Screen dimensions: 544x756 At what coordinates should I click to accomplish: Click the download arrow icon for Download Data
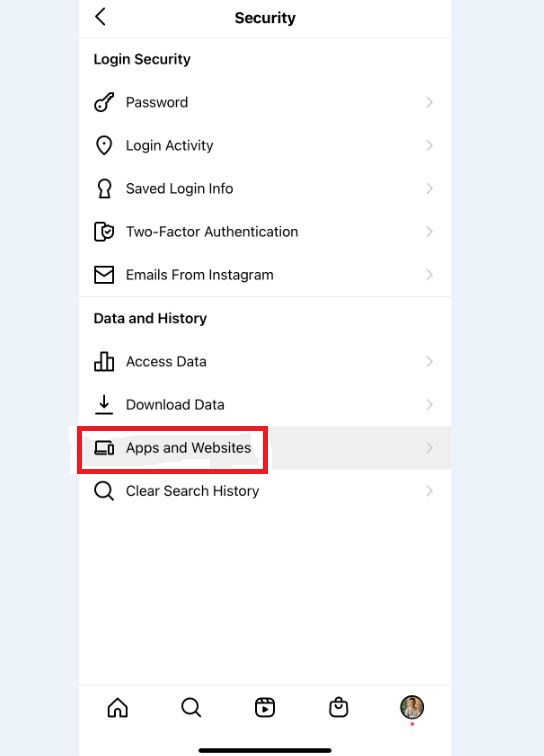click(104, 405)
